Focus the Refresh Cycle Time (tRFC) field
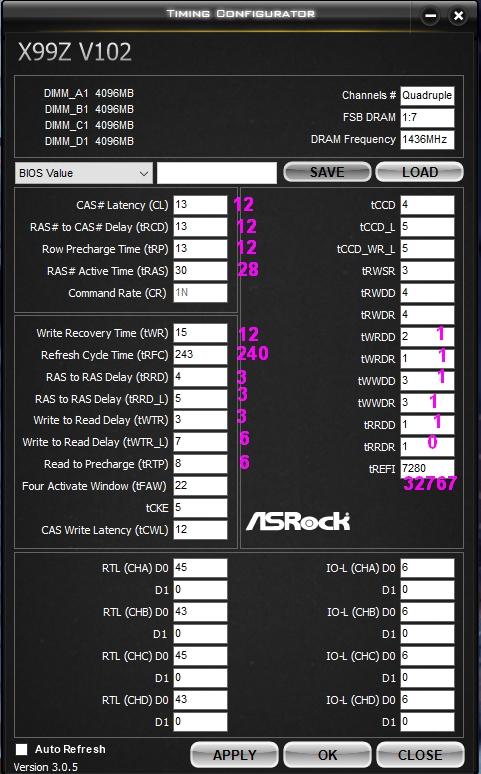 click(200, 354)
